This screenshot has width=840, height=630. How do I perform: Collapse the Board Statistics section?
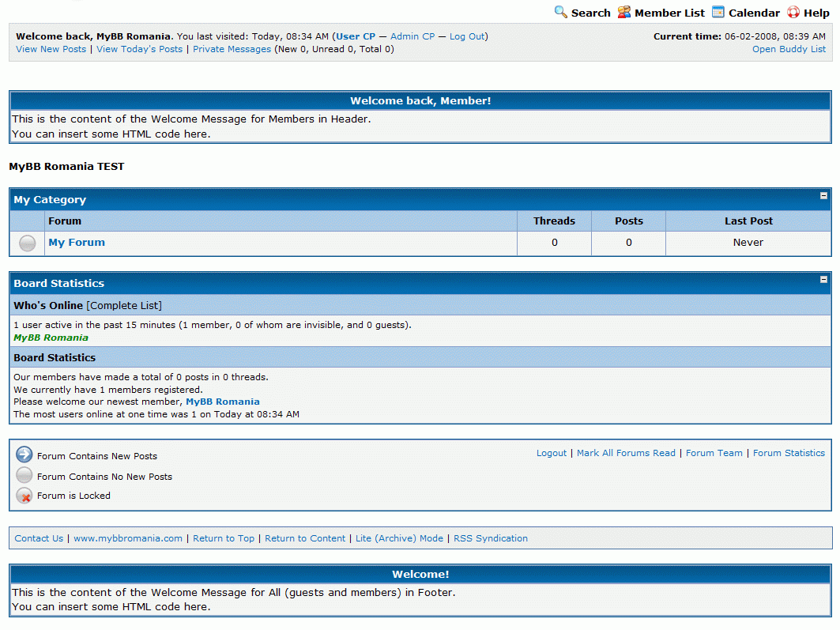823,280
